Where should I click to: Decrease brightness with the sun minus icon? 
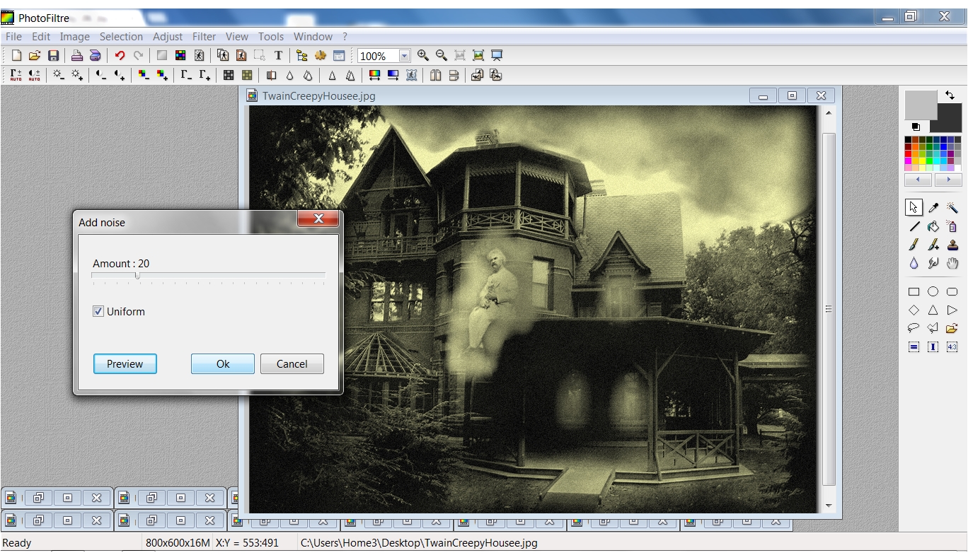click(x=58, y=75)
